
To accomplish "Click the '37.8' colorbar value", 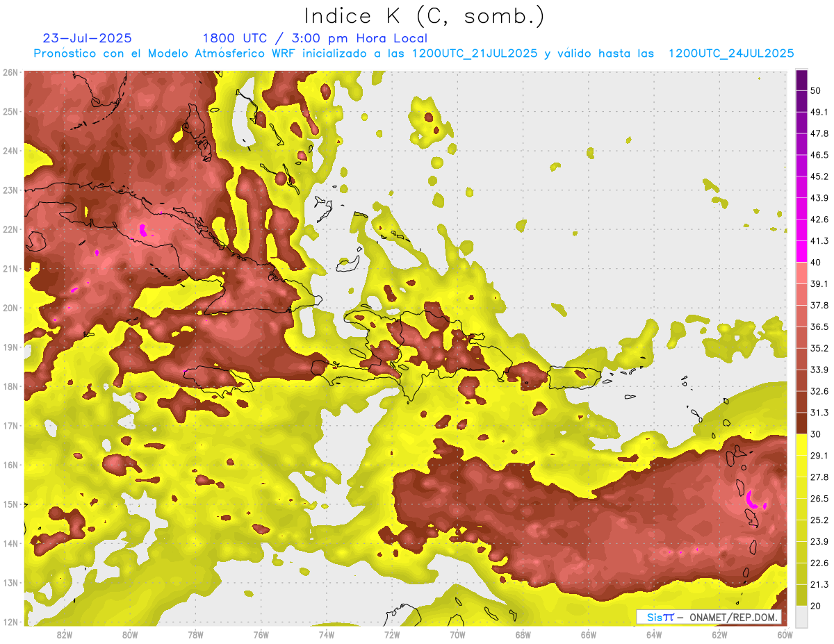I will 820,305.
